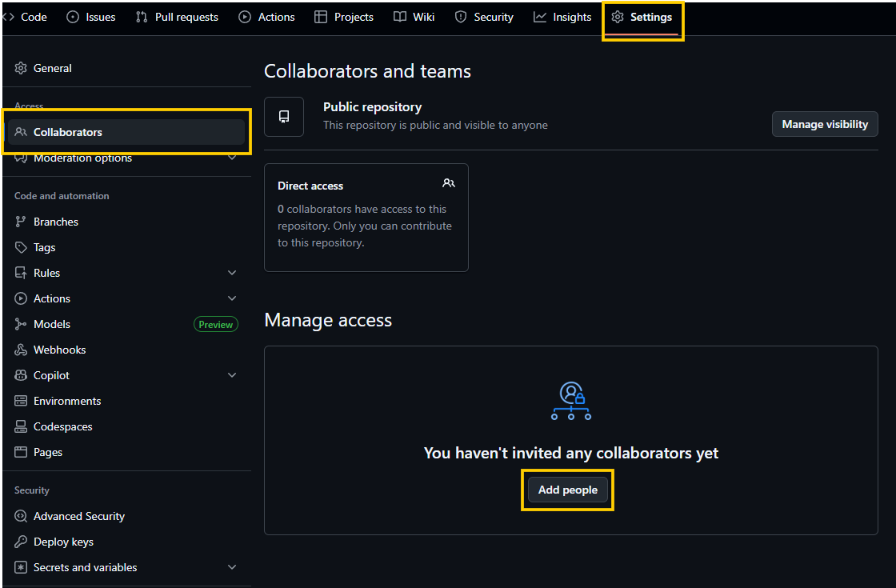Click the Branches git-branch icon in sidebar
This screenshot has height=588, width=896.
click(21, 222)
